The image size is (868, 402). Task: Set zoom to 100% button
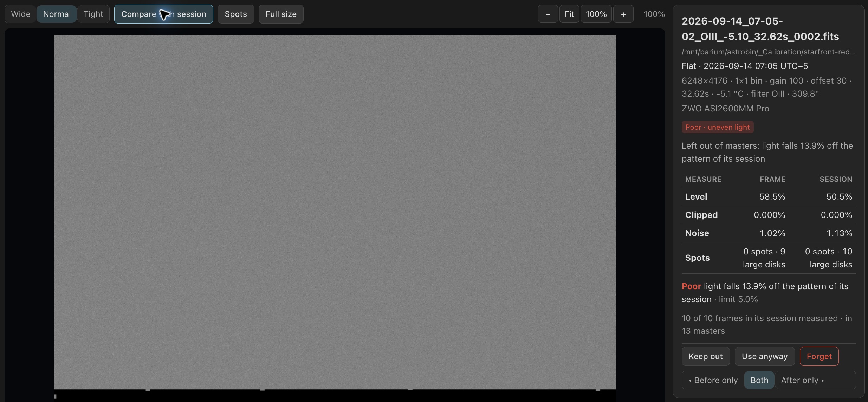(596, 14)
